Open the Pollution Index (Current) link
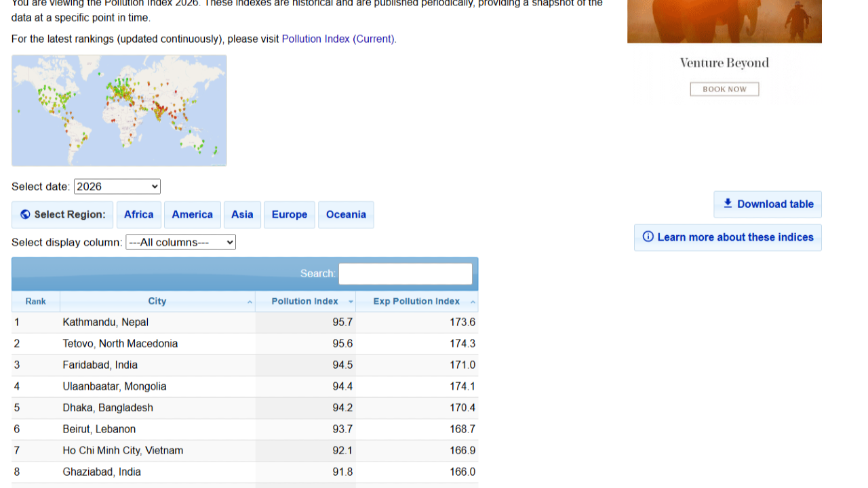Image resolution: width=868 pixels, height=488 pixels. pos(338,39)
